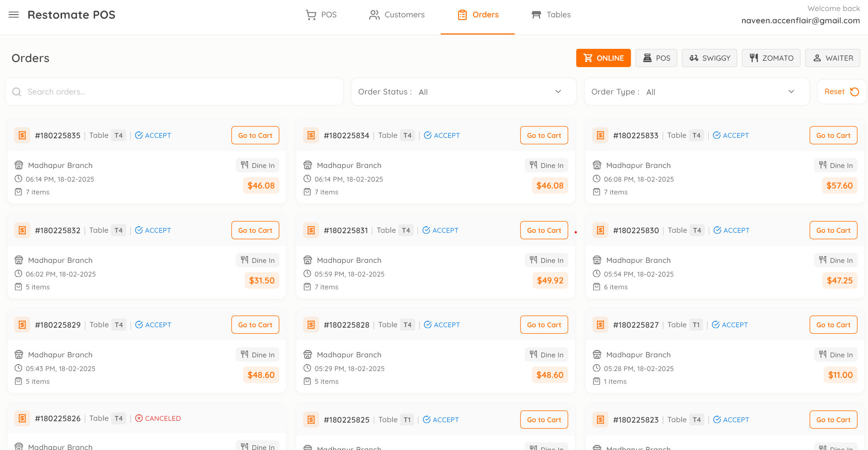Image resolution: width=868 pixels, height=450 pixels.
Task: Go to Cart for order #180225827
Action: point(833,324)
